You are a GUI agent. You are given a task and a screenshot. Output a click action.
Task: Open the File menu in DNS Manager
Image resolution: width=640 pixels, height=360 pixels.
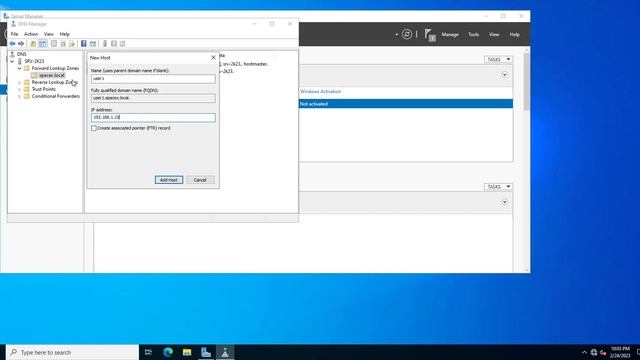point(14,34)
